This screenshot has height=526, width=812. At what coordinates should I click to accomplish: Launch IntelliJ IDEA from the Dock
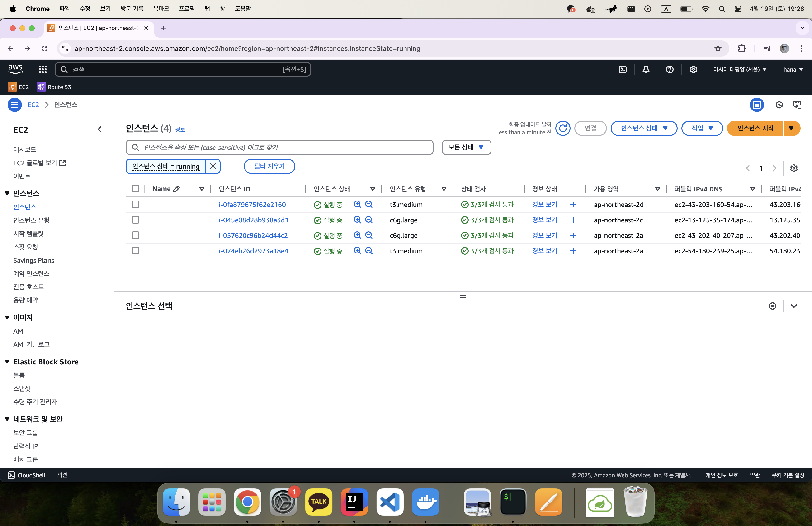[354, 502]
